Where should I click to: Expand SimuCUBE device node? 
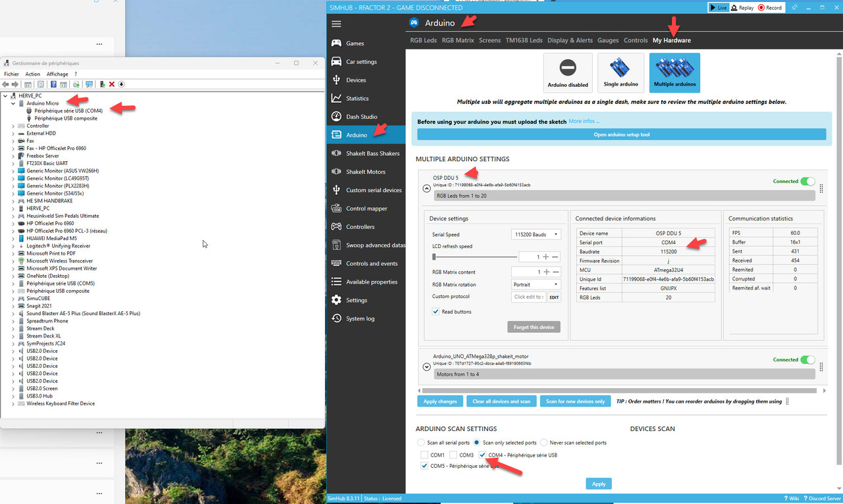(13, 298)
